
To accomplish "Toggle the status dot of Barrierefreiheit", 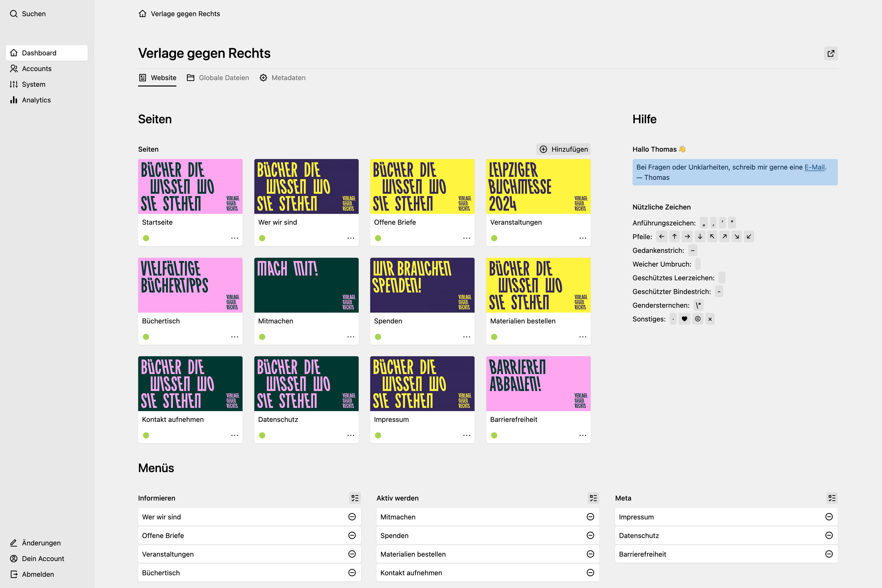I will pyautogui.click(x=494, y=435).
